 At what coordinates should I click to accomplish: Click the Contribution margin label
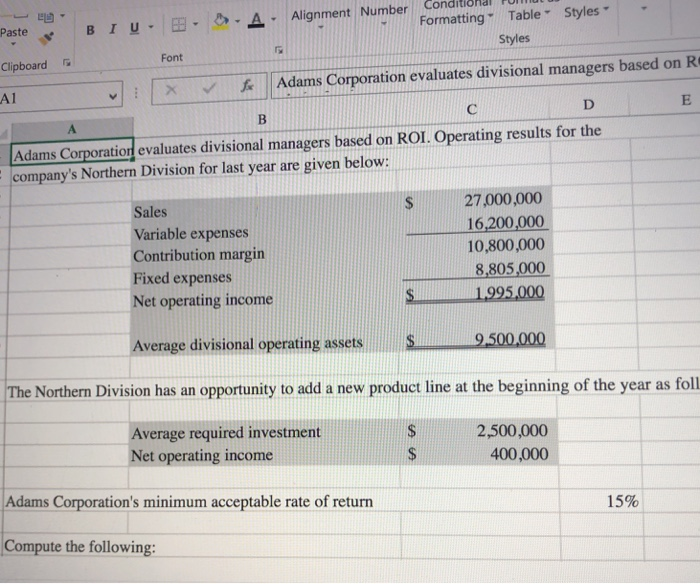(199, 255)
